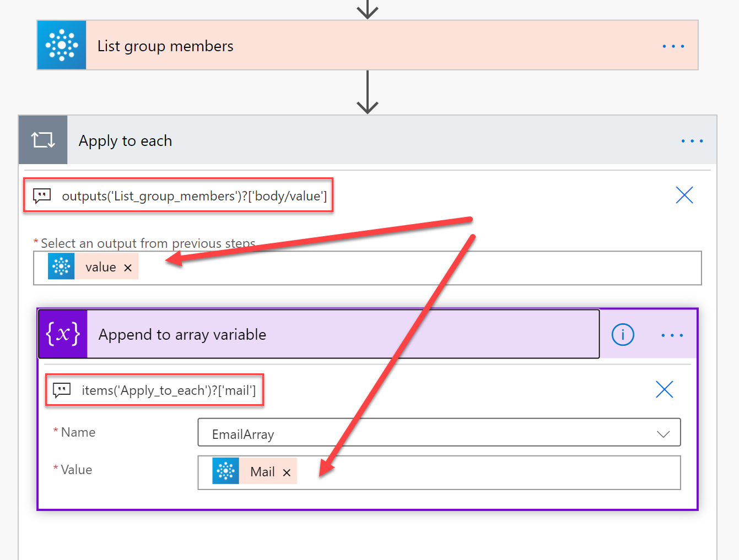The width and height of the screenshot is (739, 560).
Task: Open the List group members options menu
Action: point(673,46)
